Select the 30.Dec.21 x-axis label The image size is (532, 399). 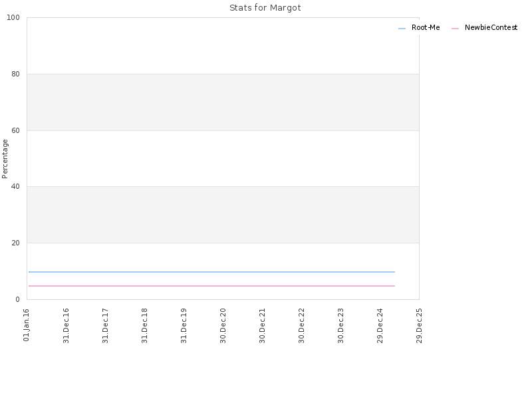point(262,326)
